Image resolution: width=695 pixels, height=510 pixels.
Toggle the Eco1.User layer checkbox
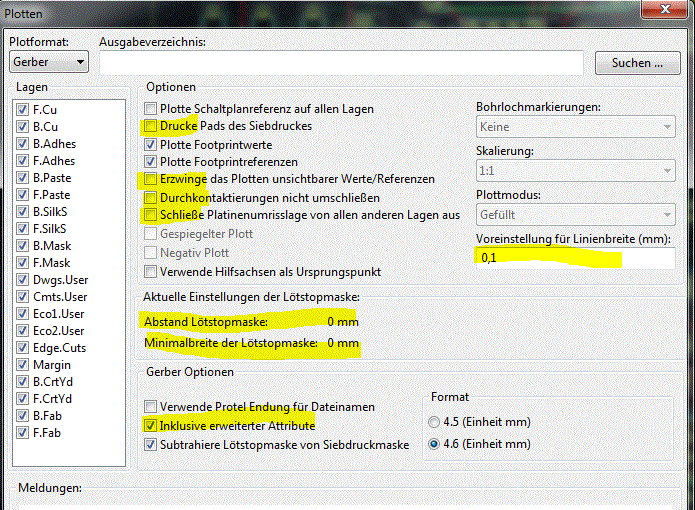(x=22, y=314)
